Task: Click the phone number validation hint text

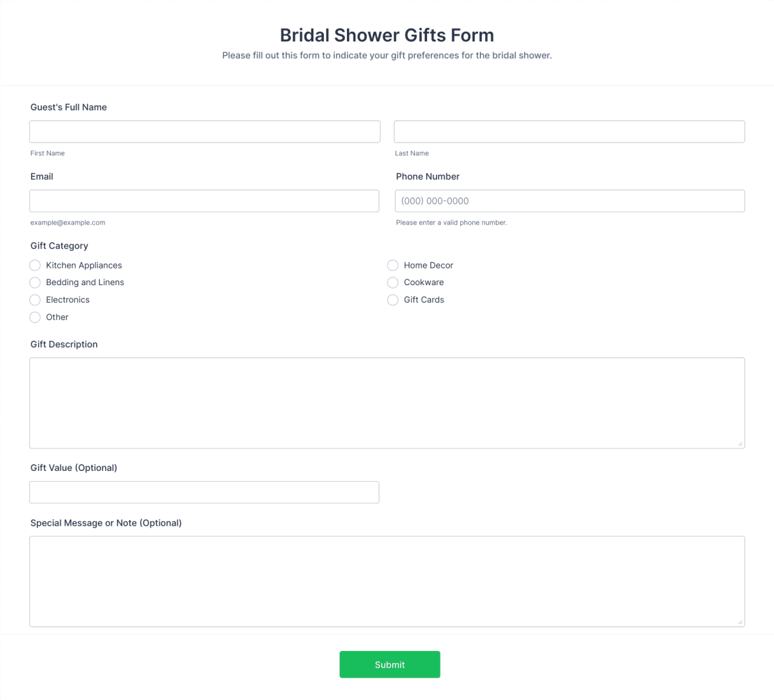Action: (x=451, y=222)
